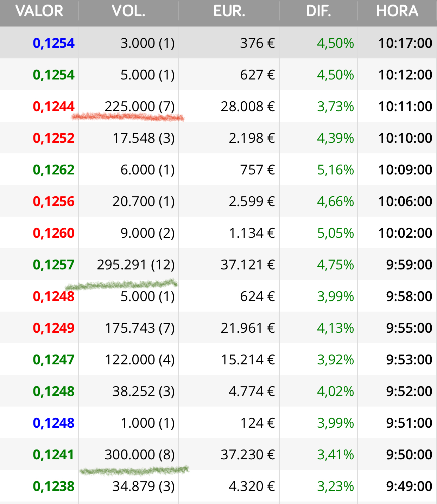Viewport: 437px width, 504px height.
Task: Click the value 0,1252
Action: pos(53,138)
